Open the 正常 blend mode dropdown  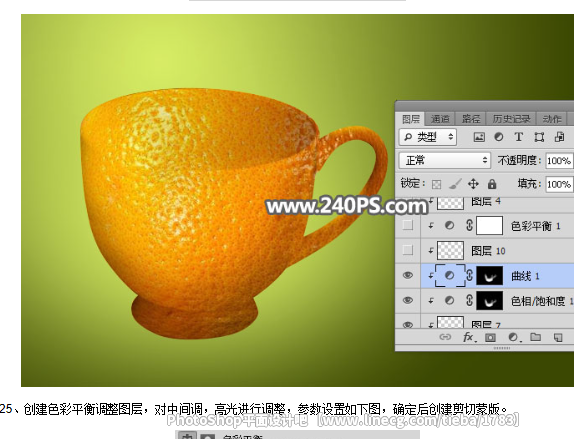445,160
